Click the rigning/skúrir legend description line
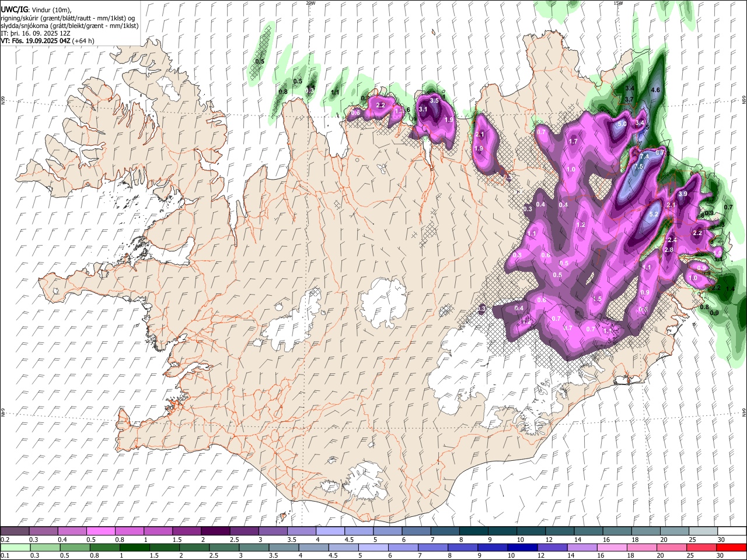Image resolution: width=747 pixels, height=560 pixels. click(x=68, y=18)
